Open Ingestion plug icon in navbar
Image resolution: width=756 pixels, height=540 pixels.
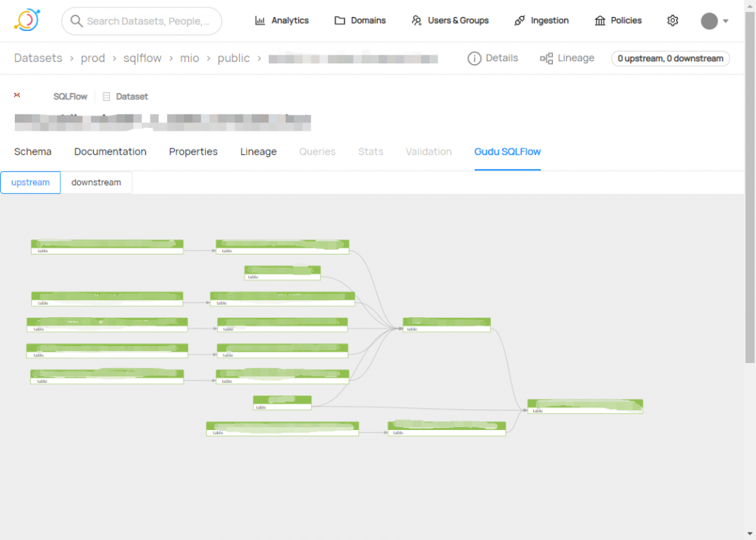pos(520,21)
